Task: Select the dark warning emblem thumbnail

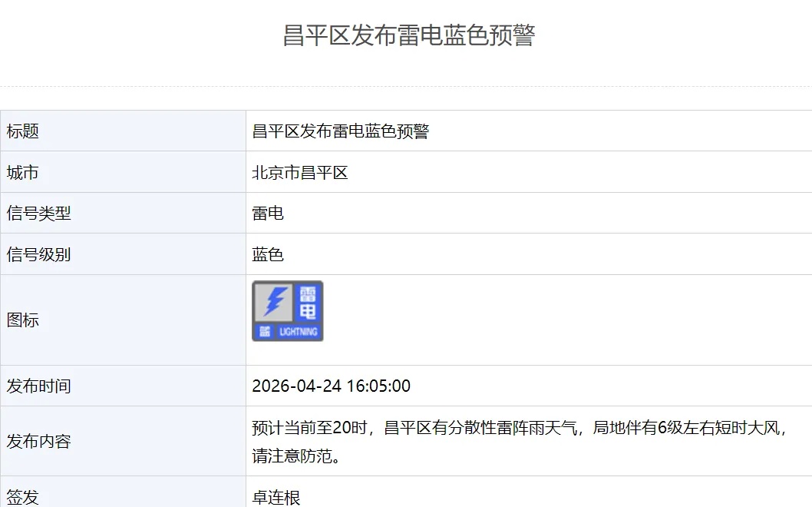Action: 287,310
